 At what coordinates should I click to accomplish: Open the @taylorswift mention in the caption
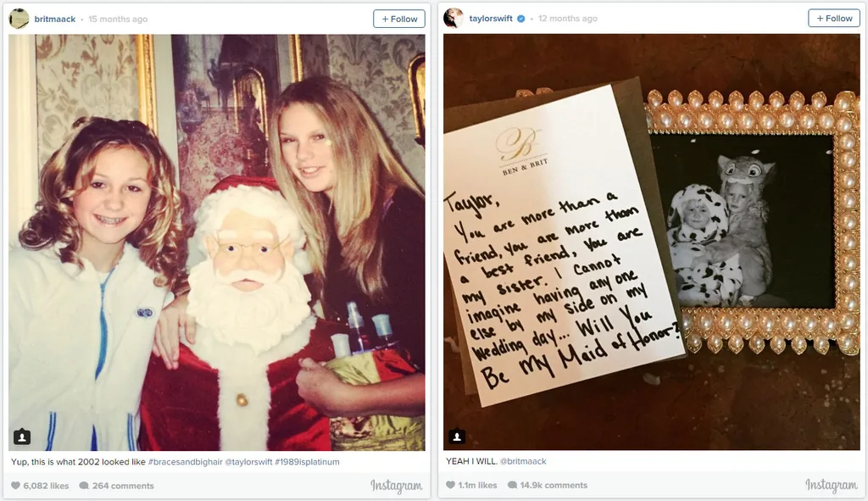tap(248, 462)
